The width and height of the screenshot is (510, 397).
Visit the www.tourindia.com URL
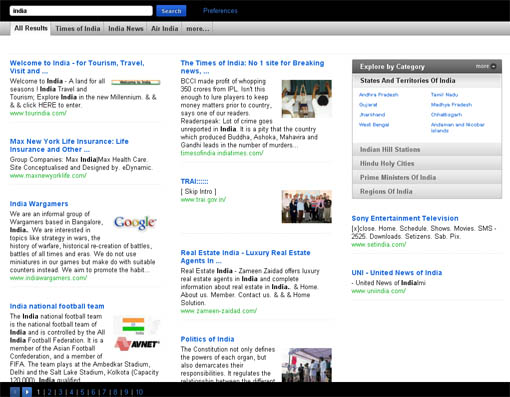(x=38, y=113)
